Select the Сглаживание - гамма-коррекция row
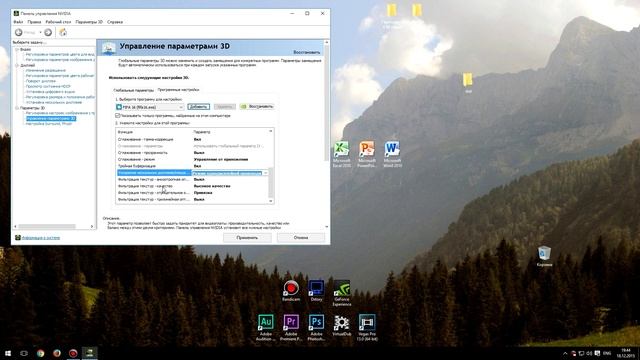 point(192,140)
